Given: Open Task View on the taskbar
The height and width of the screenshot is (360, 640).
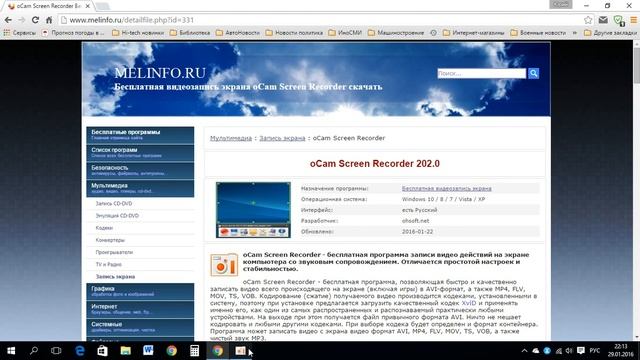Looking at the screenshot, I should tap(56, 351).
